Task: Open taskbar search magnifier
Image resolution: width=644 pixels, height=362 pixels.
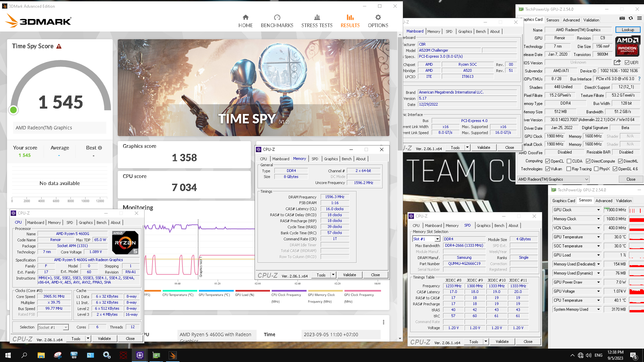Action: click(x=24, y=355)
